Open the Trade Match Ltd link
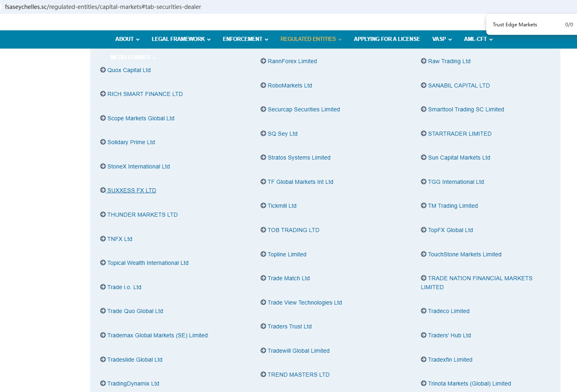This screenshot has width=577, height=392. click(x=288, y=278)
